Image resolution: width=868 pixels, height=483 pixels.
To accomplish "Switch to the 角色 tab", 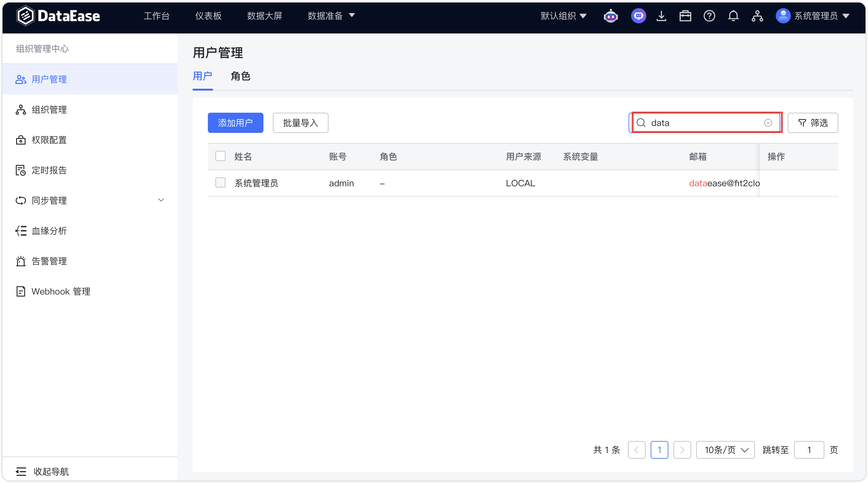I will click(240, 76).
